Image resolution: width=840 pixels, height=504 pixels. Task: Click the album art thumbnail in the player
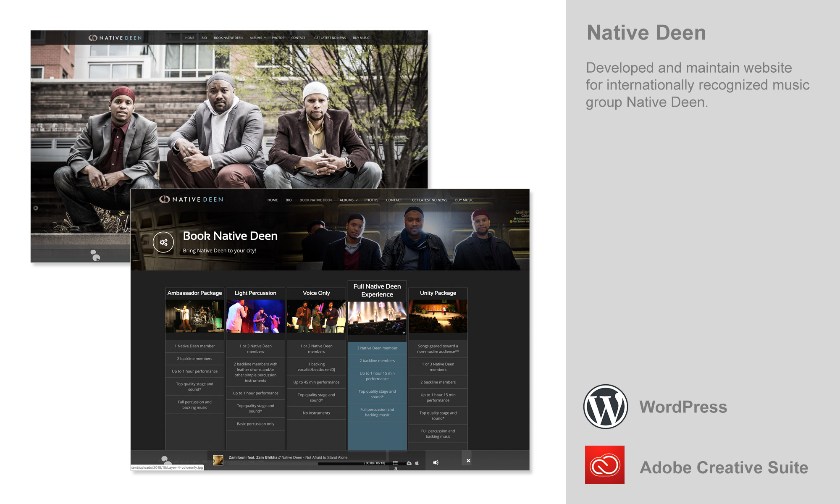tap(218, 460)
